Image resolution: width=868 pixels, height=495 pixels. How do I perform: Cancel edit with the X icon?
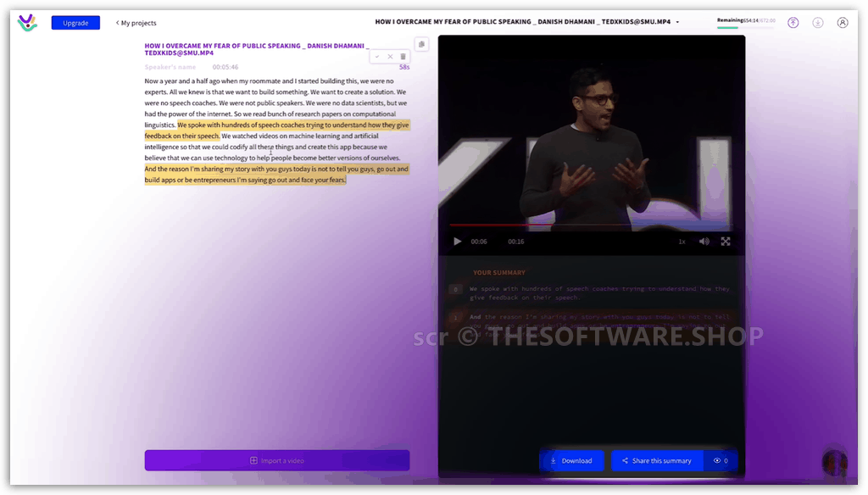click(x=390, y=57)
